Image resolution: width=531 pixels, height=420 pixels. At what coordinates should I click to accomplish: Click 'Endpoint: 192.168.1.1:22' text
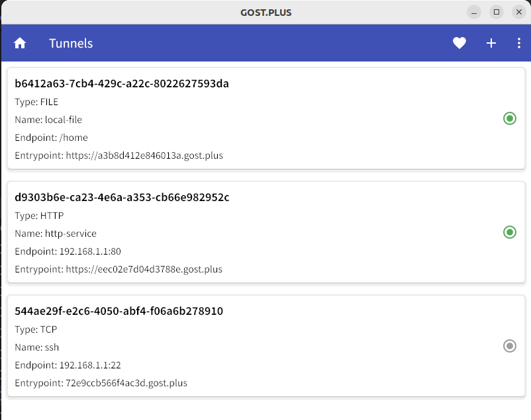[x=68, y=365]
